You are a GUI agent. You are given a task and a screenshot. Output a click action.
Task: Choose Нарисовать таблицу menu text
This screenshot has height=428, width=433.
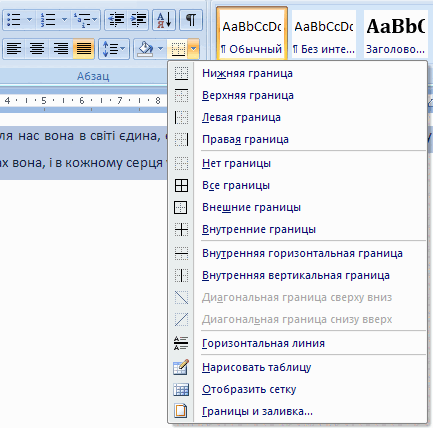(x=257, y=367)
